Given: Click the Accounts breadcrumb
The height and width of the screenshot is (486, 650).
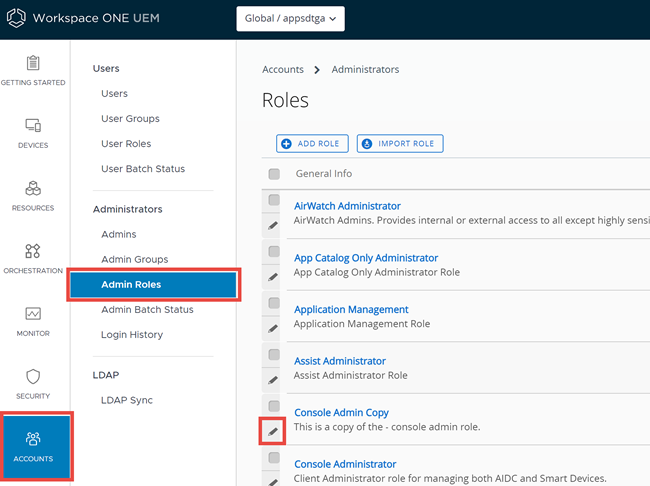Looking at the screenshot, I should [283, 70].
